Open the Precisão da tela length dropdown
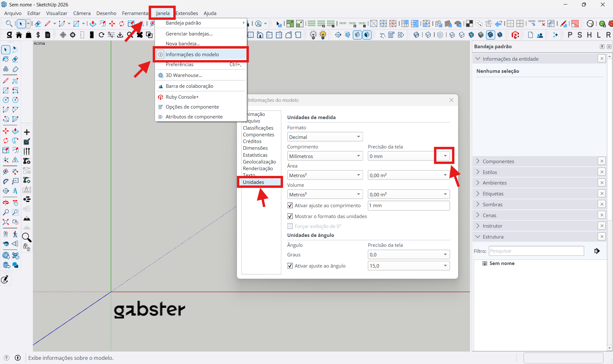 pos(445,156)
